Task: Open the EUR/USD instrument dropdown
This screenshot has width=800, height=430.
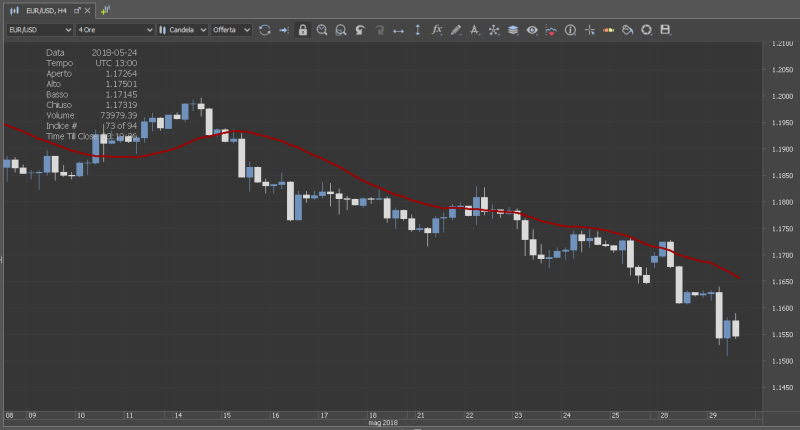Action: click(38, 30)
